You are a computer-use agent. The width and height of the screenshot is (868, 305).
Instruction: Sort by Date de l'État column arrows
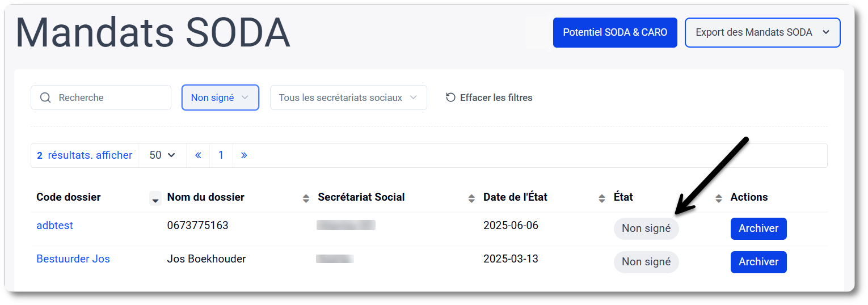click(602, 198)
